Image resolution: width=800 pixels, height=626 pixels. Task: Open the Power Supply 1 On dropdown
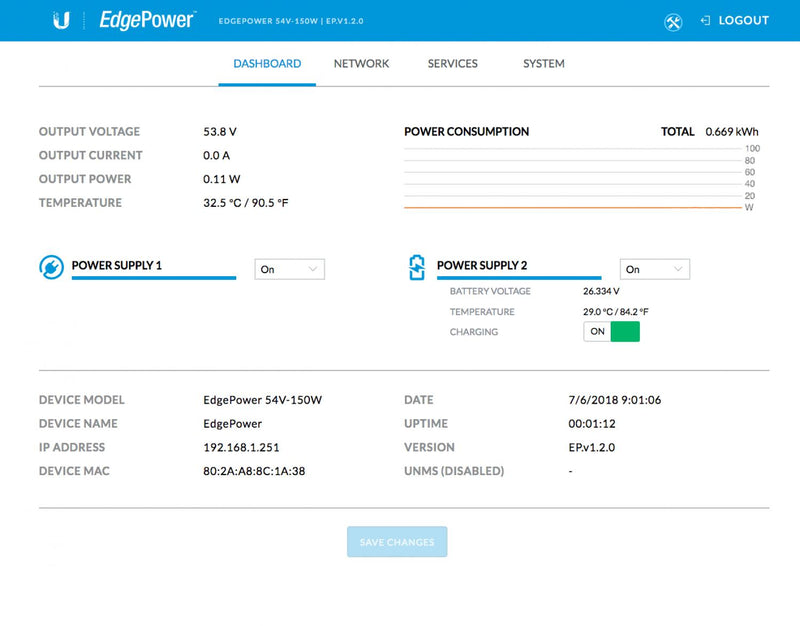[290, 269]
